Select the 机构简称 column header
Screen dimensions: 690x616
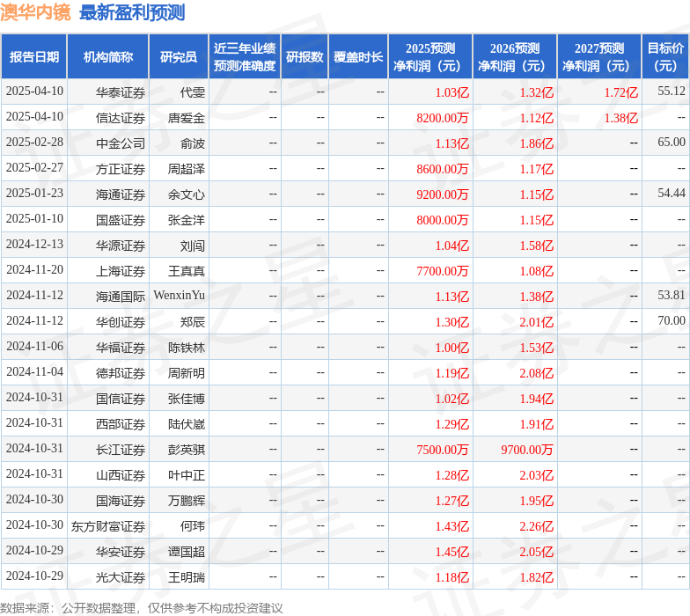(108, 57)
